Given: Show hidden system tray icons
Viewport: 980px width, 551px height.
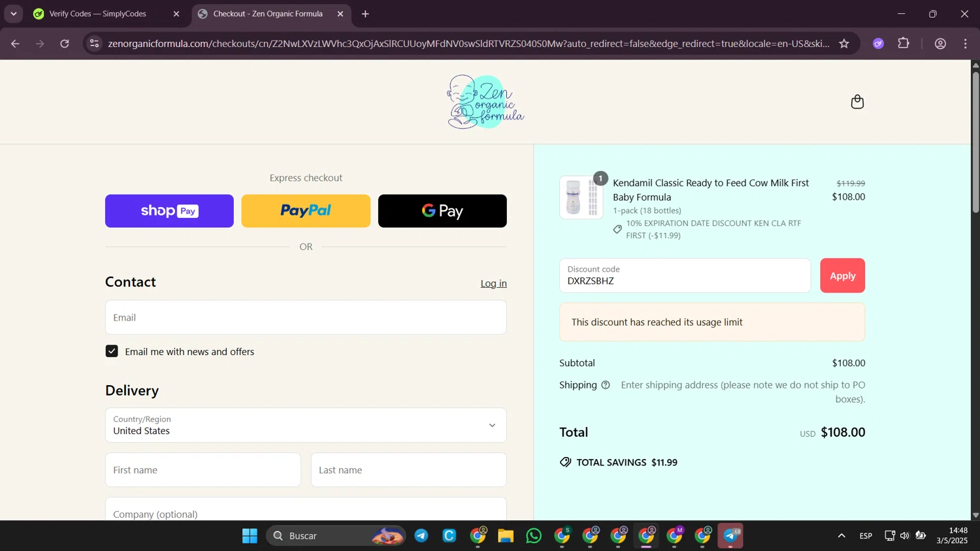Looking at the screenshot, I should coord(841,536).
